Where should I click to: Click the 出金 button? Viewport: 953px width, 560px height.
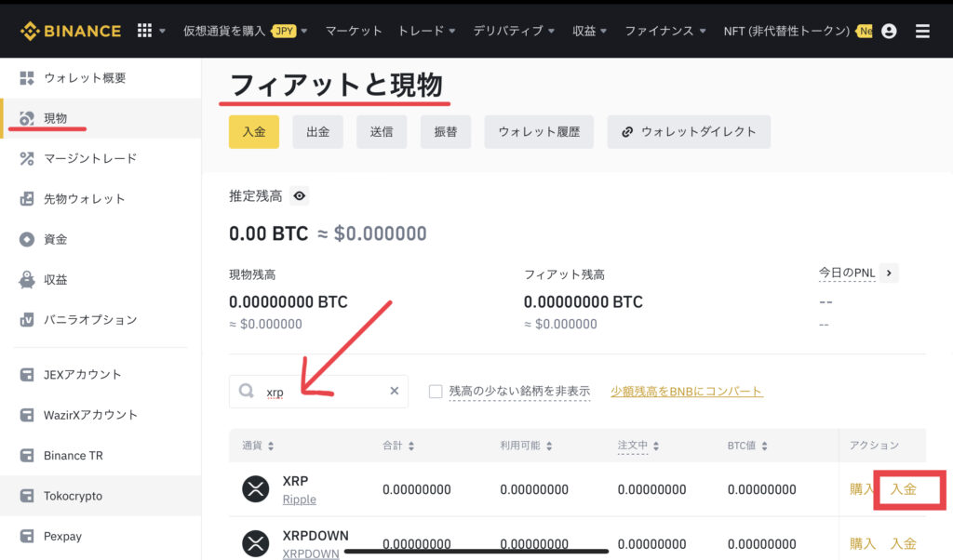point(318,132)
